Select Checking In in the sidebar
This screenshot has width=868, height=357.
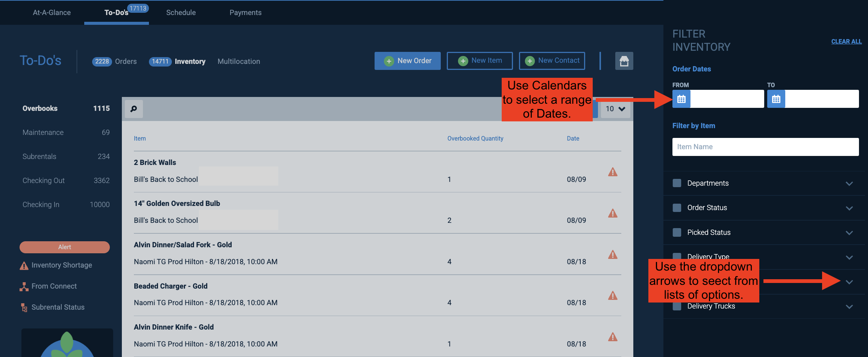pyautogui.click(x=66, y=205)
